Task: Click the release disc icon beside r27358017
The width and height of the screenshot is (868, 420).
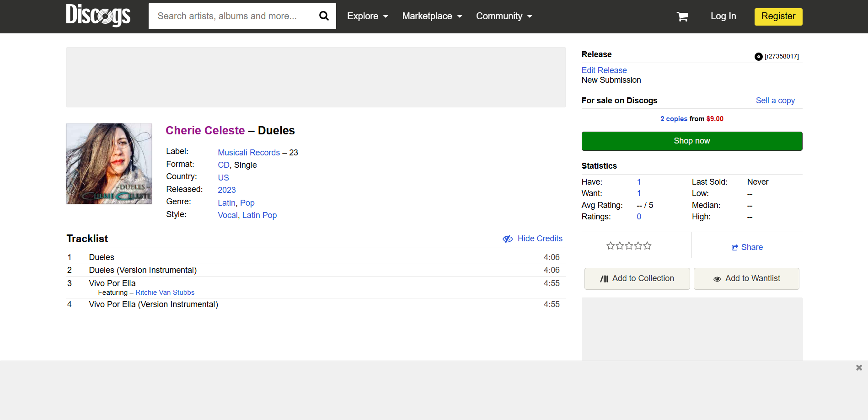Action: (758, 57)
